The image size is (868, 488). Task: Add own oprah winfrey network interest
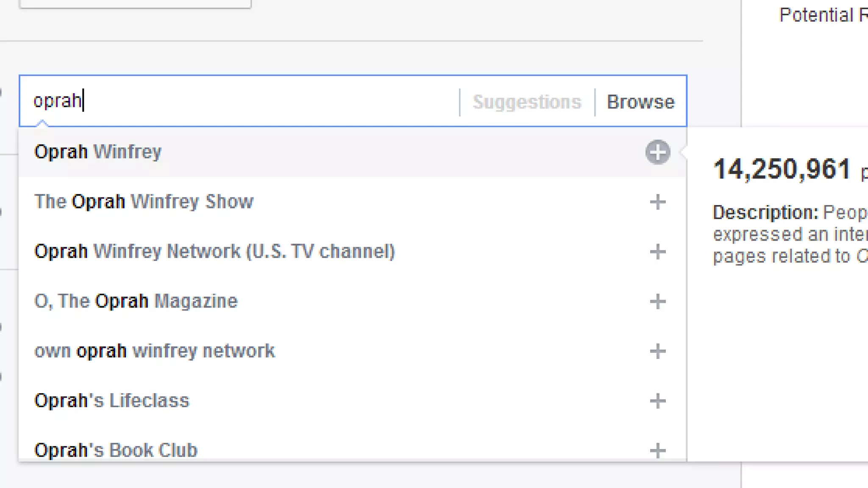point(657,351)
